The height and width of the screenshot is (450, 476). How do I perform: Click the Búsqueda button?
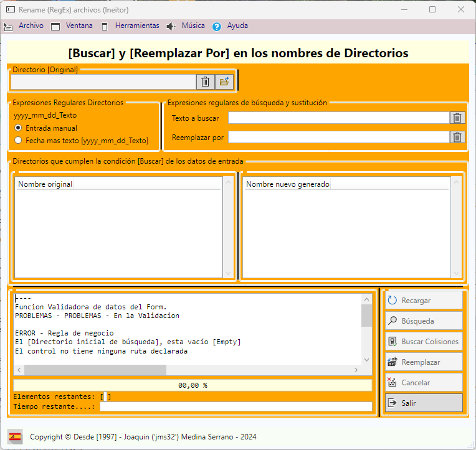(424, 321)
